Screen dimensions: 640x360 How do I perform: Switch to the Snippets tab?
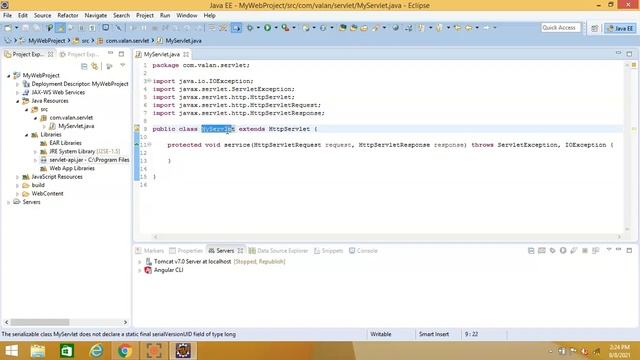tap(329, 251)
